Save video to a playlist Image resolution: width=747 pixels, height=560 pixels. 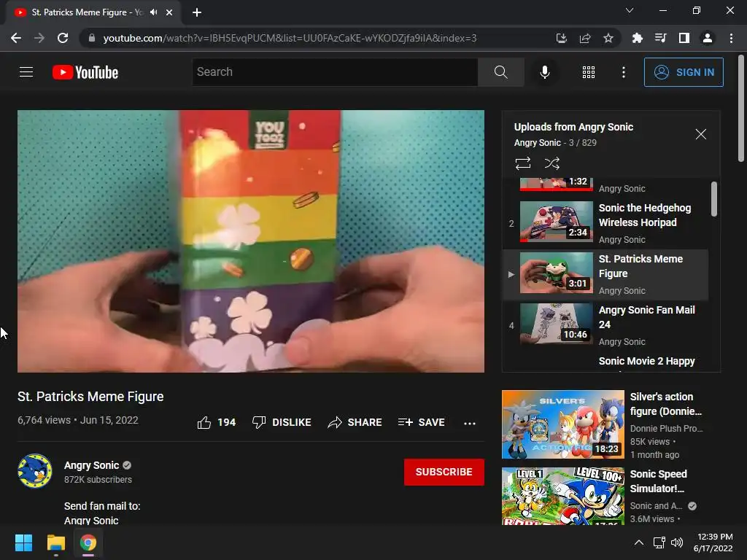click(x=421, y=422)
